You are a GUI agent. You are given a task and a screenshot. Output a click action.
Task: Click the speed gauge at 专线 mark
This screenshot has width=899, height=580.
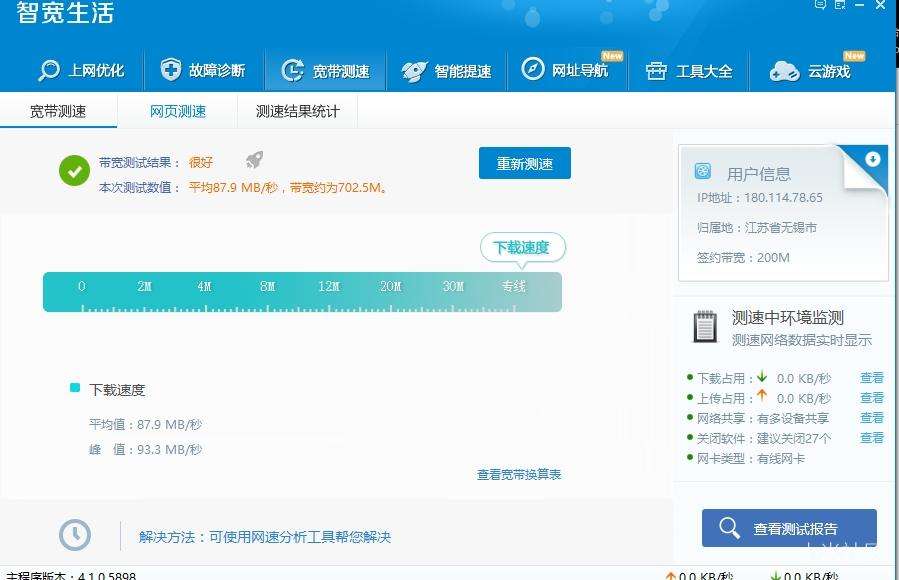[514, 287]
